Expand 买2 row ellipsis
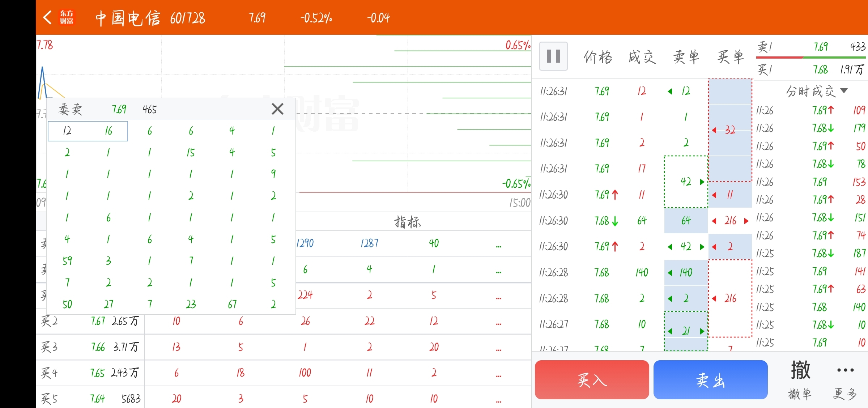868x408 pixels. pos(499,323)
